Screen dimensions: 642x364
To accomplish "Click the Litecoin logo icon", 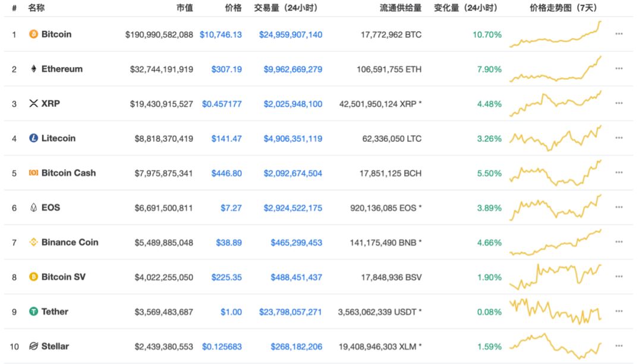I will pos(33,138).
